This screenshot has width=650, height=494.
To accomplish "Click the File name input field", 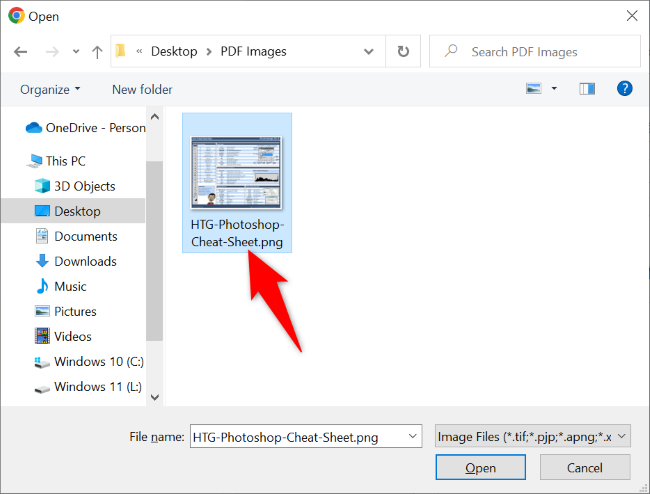I will click(306, 436).
